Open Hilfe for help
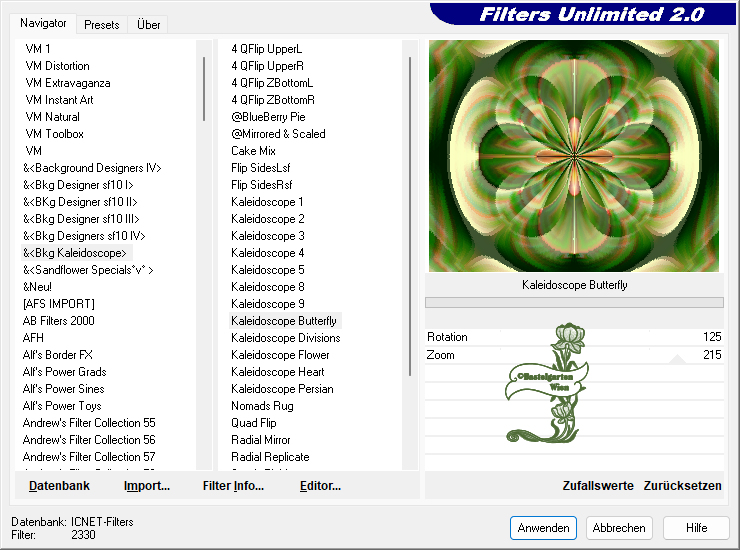This screenshot has width=740, height=550. (x=697, y=528)
